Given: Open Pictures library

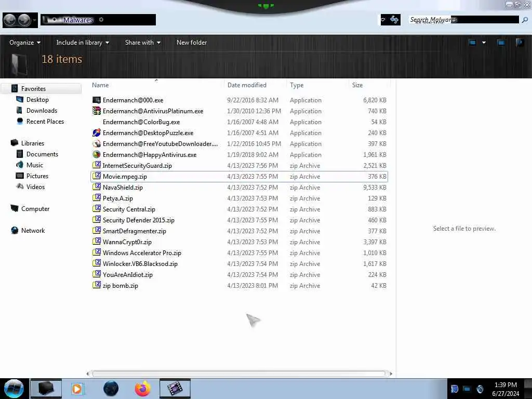Looking at the screenshot, I should tap(37, 176).
